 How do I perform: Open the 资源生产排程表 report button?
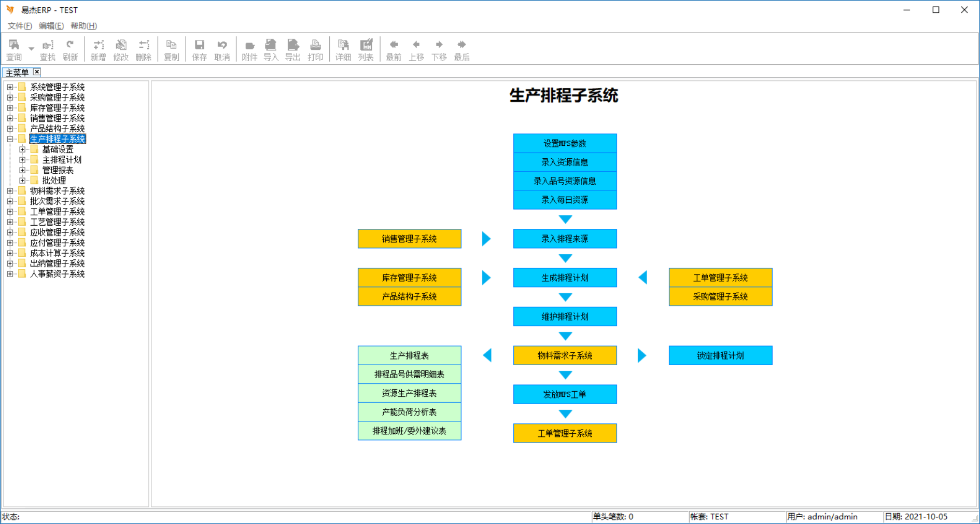410,393
